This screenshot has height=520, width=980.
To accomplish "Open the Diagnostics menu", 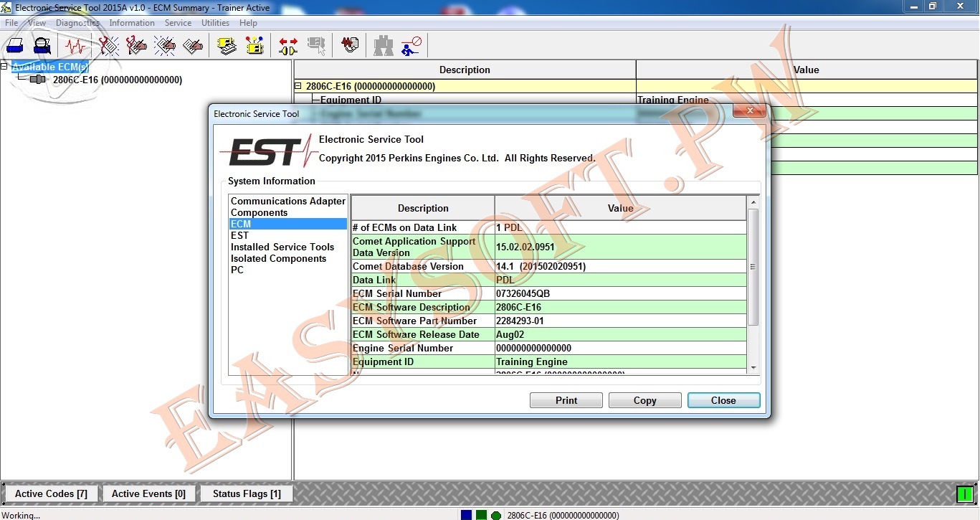I will pos(77,23).
